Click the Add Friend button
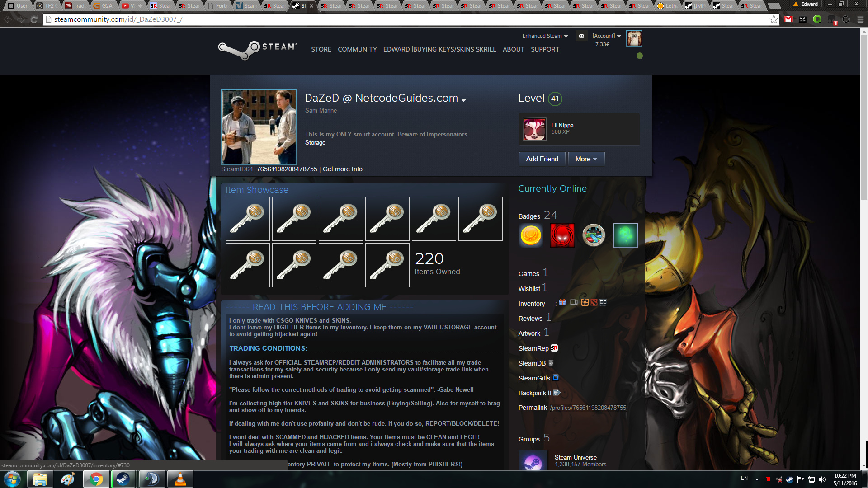 tap(542, 159)
